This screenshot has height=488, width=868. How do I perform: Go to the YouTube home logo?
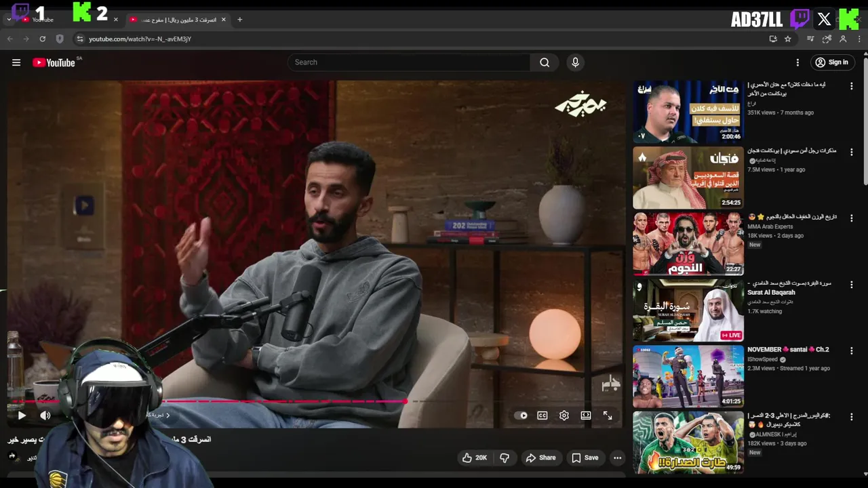click(54, 62)
